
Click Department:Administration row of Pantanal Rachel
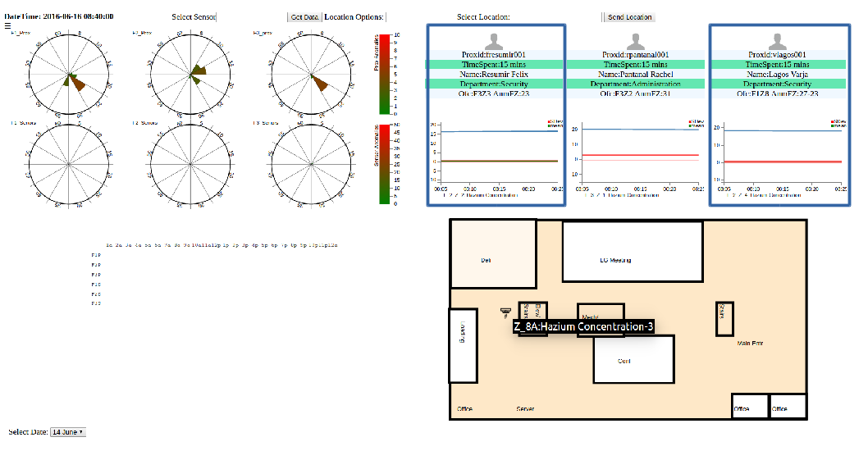pyautogui.click(x=636, y=84)
